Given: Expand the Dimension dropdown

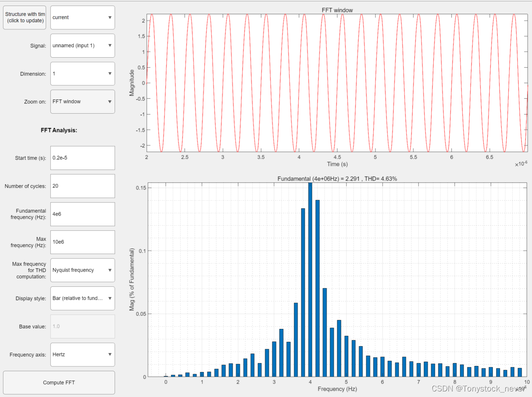Looking at the screenshot, I should pos(82,73).
